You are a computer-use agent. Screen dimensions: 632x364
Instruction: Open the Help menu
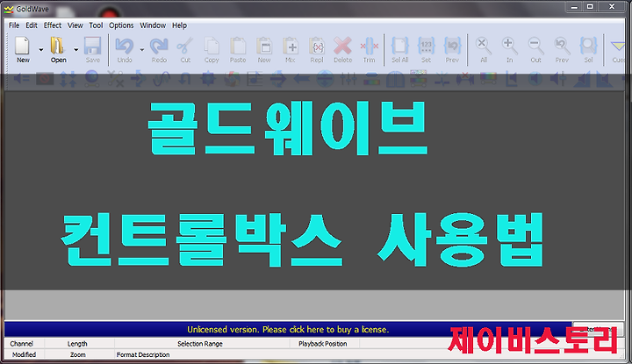[179, 25]
